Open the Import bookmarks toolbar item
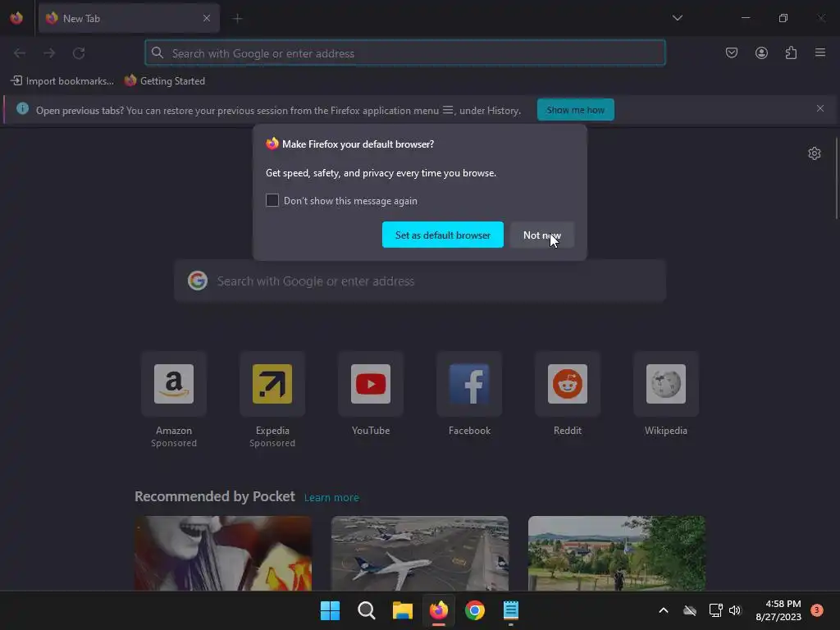The width and height of the screenshot is (840, 630). coord(62,81)
